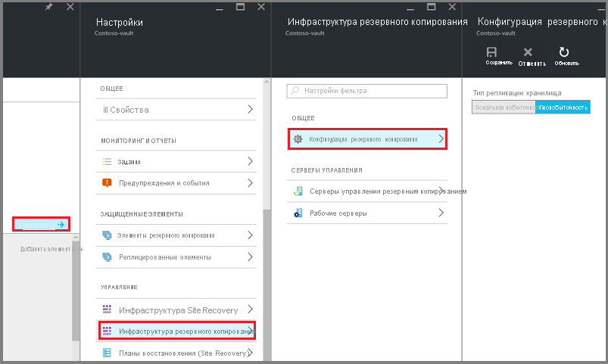608x364 pixels.
Task: Open Конфигурация резервного копирования entry
Action: point(366,138)
